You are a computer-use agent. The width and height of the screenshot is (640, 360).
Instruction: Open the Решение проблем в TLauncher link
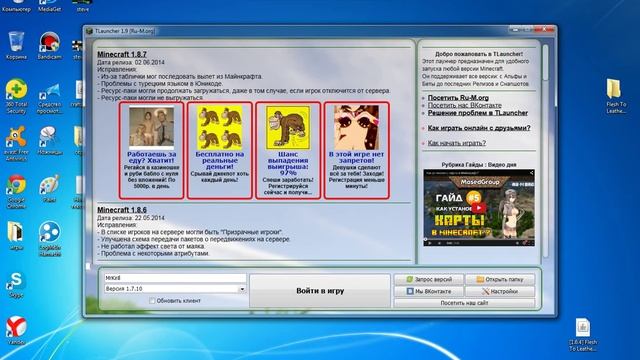(x=478, y=113)
